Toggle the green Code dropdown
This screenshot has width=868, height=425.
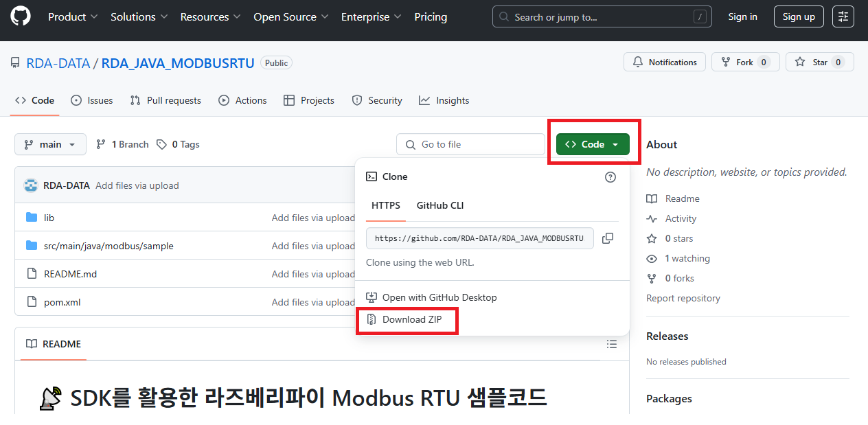pyautogui.click(x=593, y=144)
